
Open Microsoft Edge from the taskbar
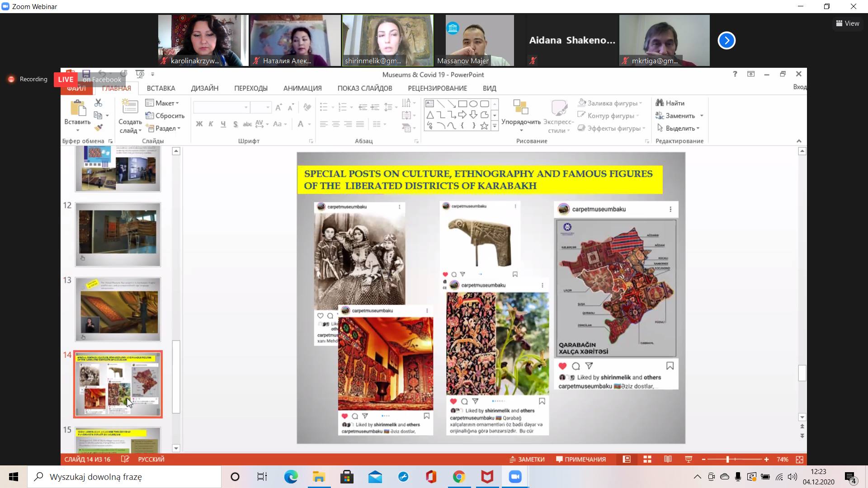(291, 477)
